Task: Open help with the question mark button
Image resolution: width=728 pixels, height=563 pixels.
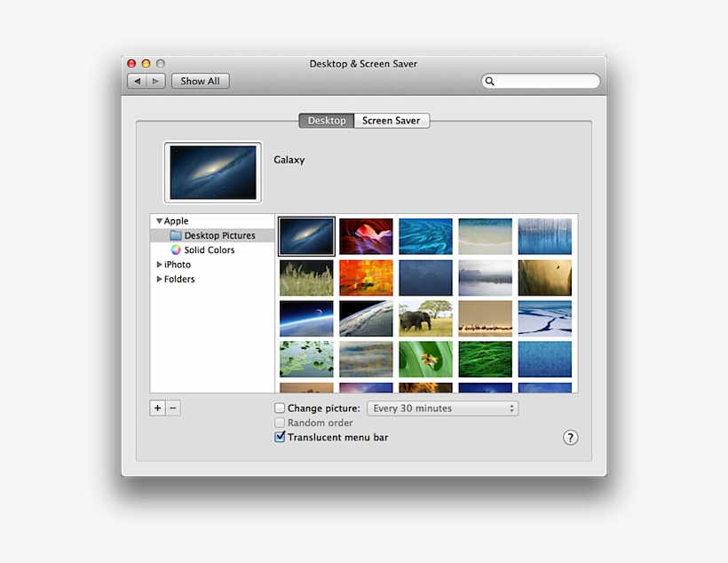Action: [x=571, y=437]
